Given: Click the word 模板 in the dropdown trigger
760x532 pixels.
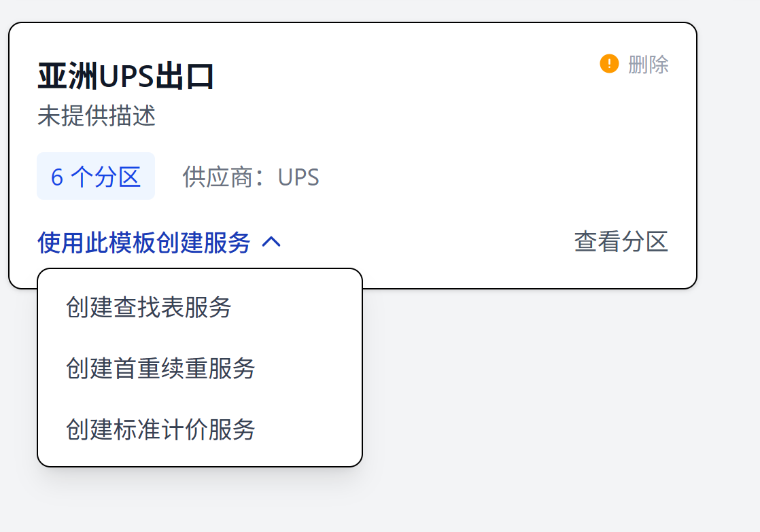Looking at the screenshot, I should [132, 242].
